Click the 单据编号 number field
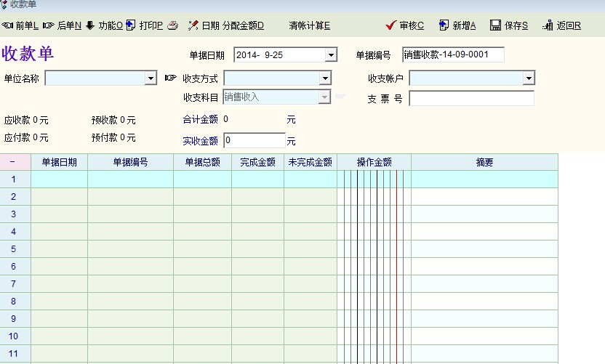 click(452, 55)
